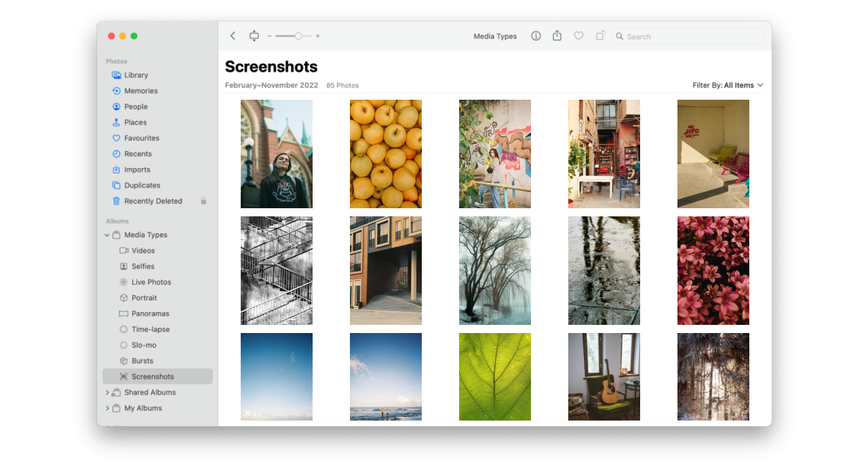
Task: Click the February–November 2022 date text
Action: point(271,85)
